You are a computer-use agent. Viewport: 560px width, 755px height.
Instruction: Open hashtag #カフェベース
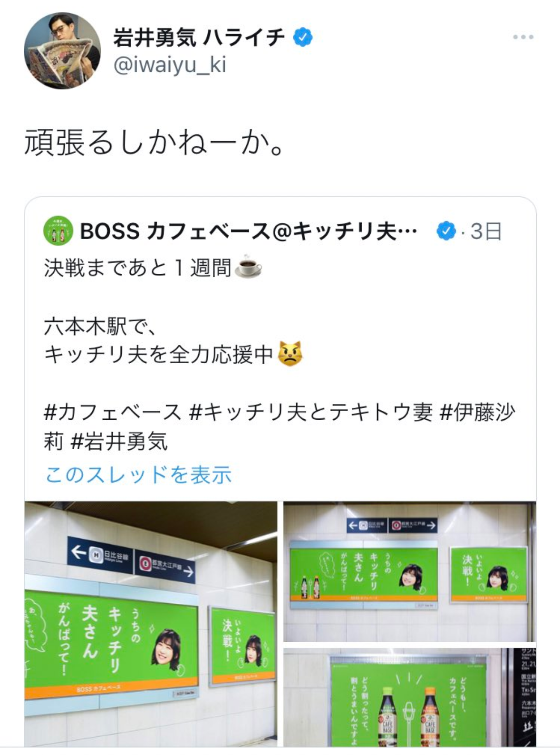click(x=112, y=412)
